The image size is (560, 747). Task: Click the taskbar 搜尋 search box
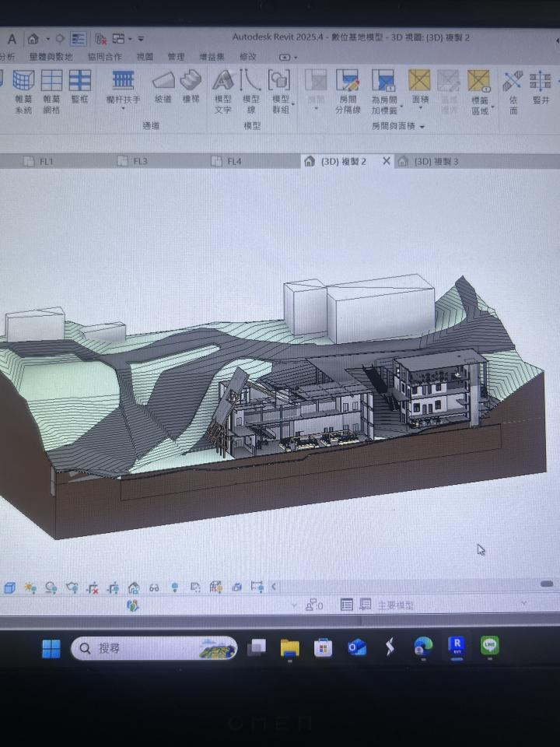(154, 648)
